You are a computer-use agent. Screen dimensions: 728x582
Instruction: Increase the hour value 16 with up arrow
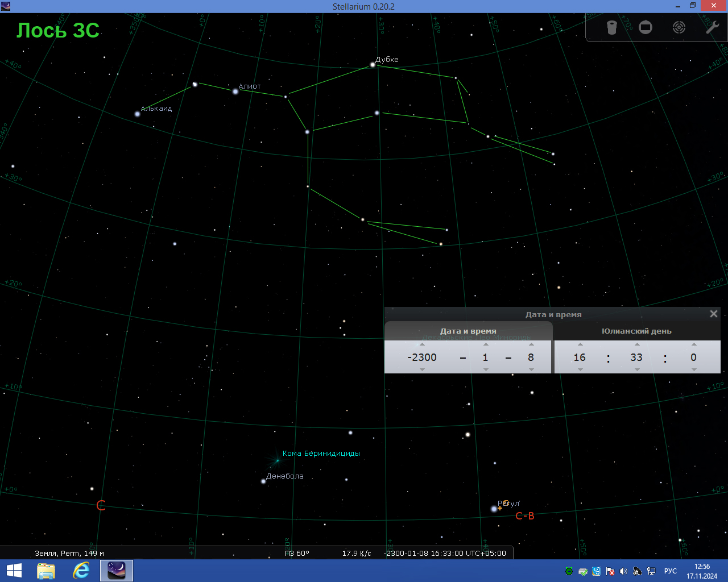tap(580, 344)
